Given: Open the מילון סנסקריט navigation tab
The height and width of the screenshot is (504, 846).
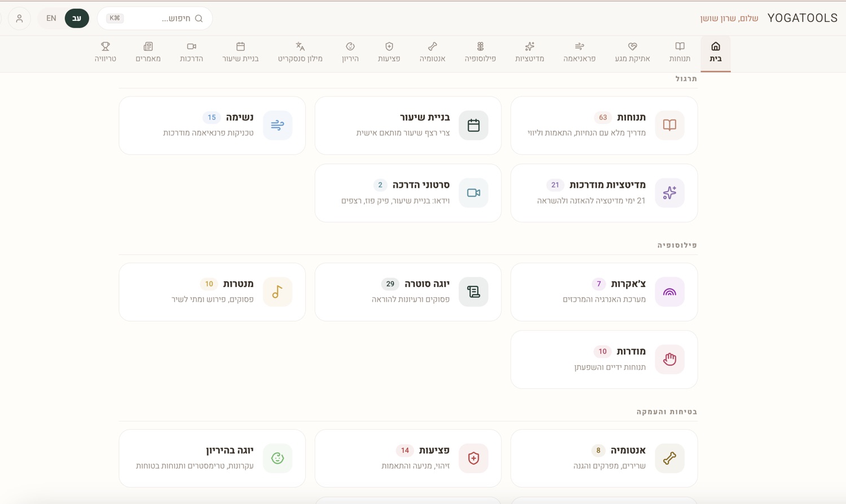Looking at the screenshot, I should [300, 53].
